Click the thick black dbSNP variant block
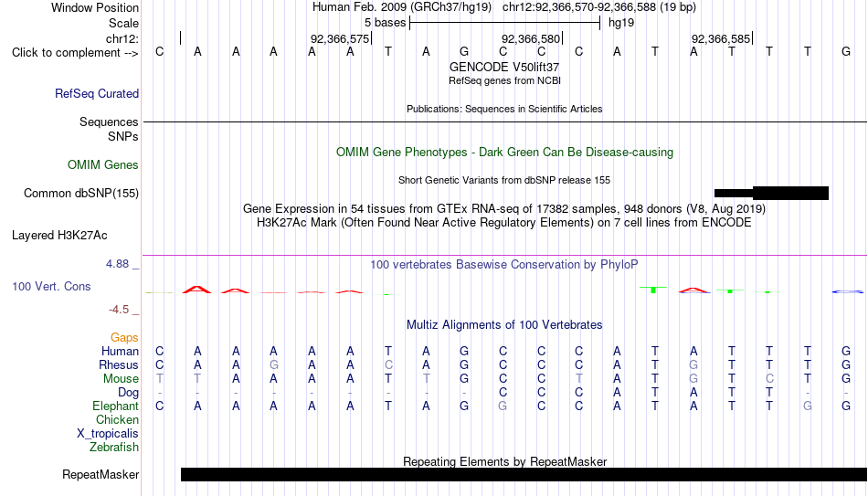The image size is (868, 496). coord(790,194)
